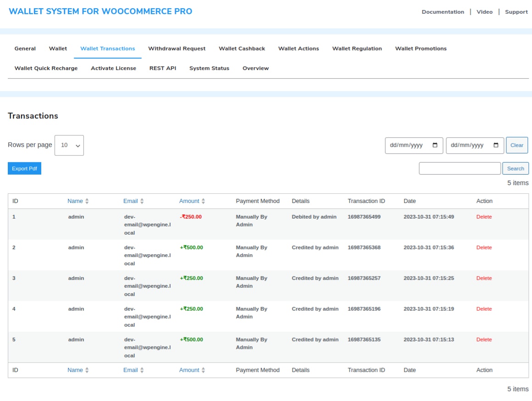532x401 pixels.
Task: Open Wallet Quick Recharge tab
Action: click(46, 68)
